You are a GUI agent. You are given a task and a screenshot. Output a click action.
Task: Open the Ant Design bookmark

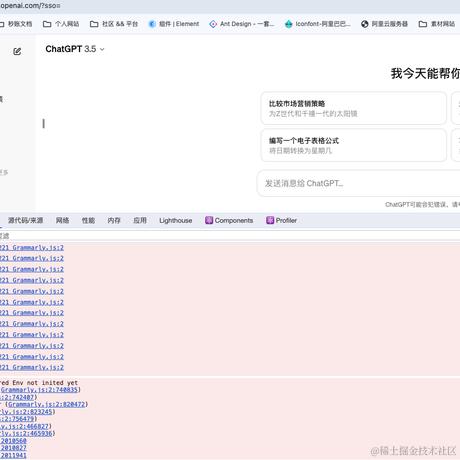tap(242, 24)
